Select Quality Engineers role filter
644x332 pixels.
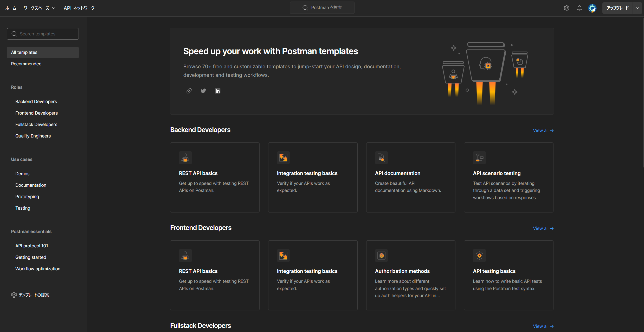click(x=33, y=136)
